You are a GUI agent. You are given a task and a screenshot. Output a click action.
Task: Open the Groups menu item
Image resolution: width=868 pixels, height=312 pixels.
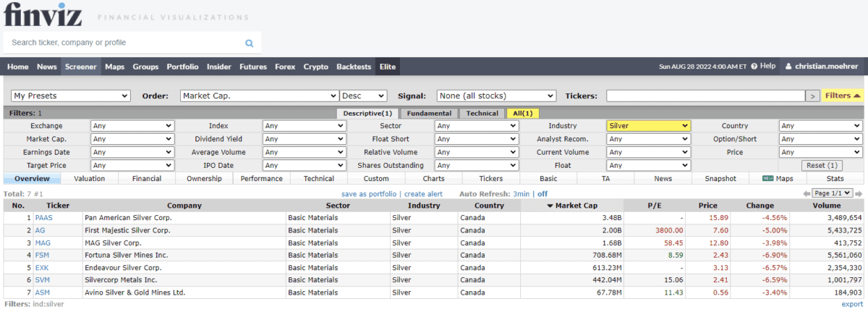[145, 67]
